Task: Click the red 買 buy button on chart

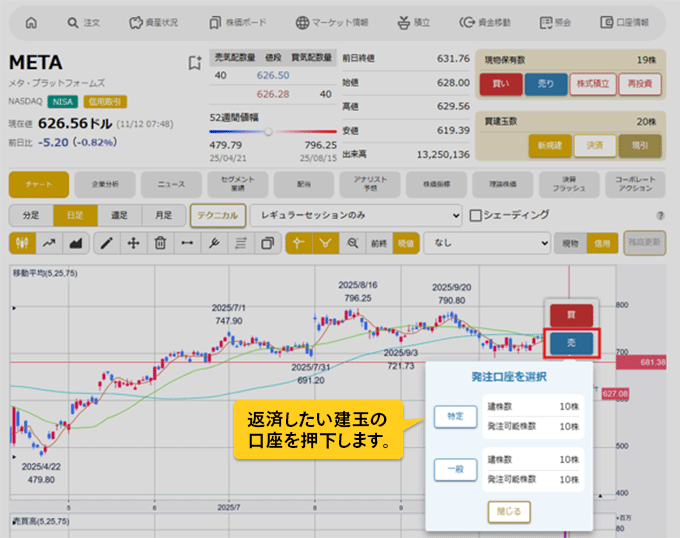Action: point(571,314)
